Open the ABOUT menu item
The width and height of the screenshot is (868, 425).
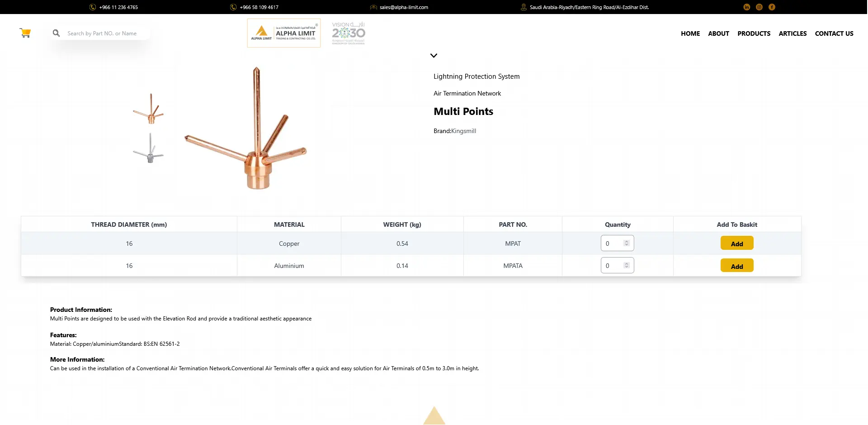719,33
